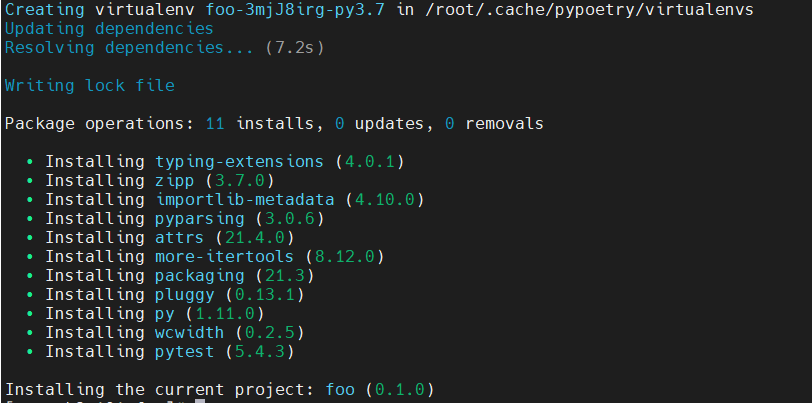
Task: Click the packaging package name
Action: point(200,275)
